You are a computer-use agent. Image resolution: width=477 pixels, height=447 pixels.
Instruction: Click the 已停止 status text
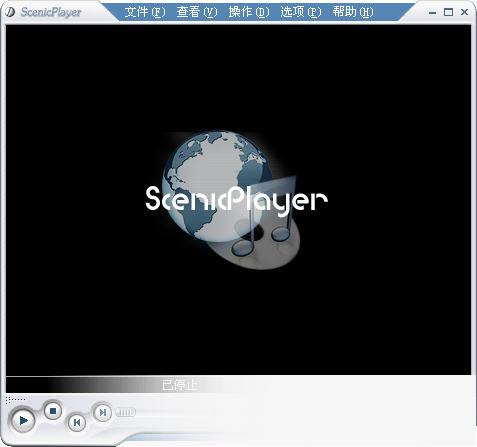(x=180, y=385)
